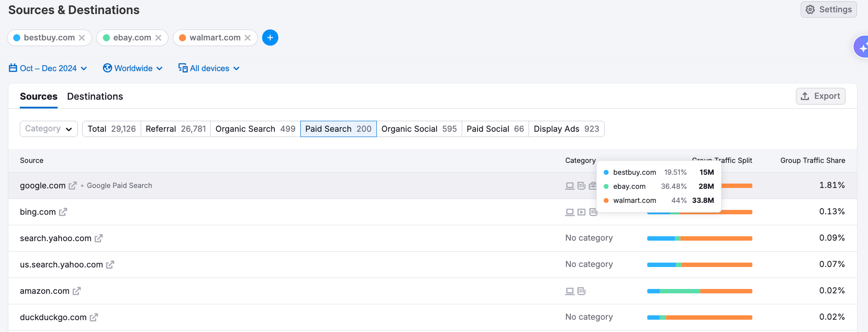
Task: Remove walmart.com domain chip
Action: [x=248, y=38]
